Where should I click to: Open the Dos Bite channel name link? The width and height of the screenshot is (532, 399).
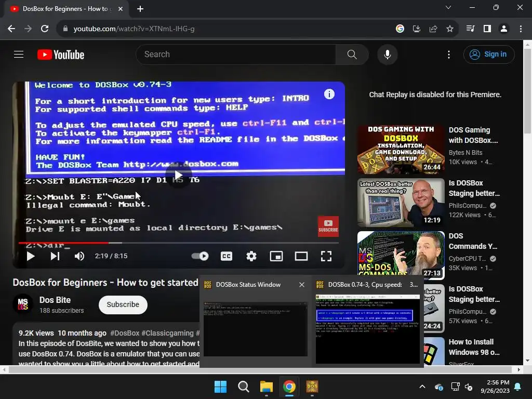pyautogui.click(x=55, y=300)
